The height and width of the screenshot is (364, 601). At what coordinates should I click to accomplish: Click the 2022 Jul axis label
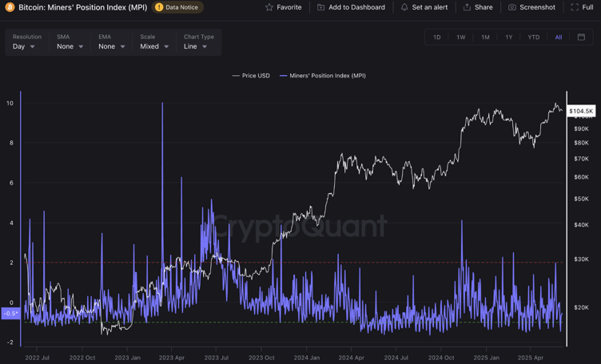click(38, 358)
